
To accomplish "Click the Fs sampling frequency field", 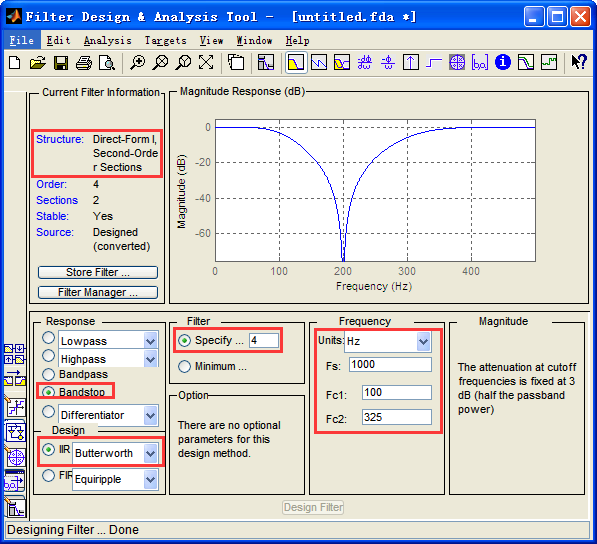I will 390,364.
